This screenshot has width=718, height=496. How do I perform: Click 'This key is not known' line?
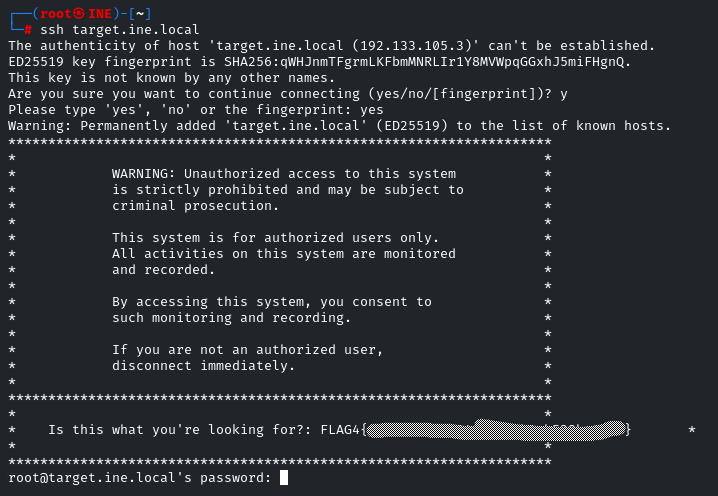tap(172, 78)
